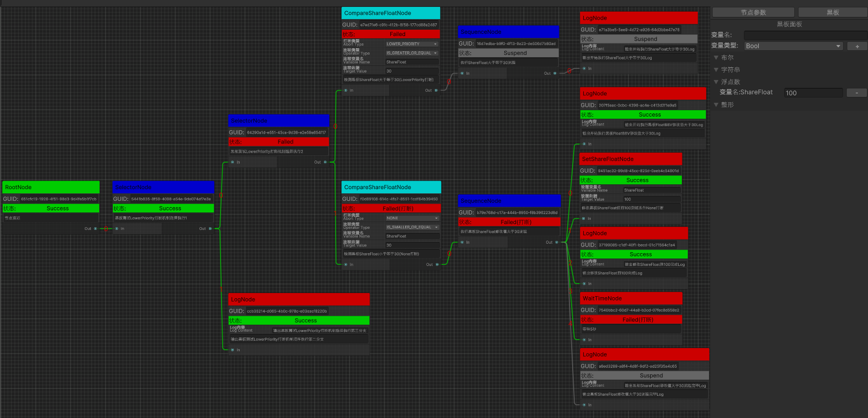
Task: Click the In port of SetShareFloatNode
Action: point(584,218)
